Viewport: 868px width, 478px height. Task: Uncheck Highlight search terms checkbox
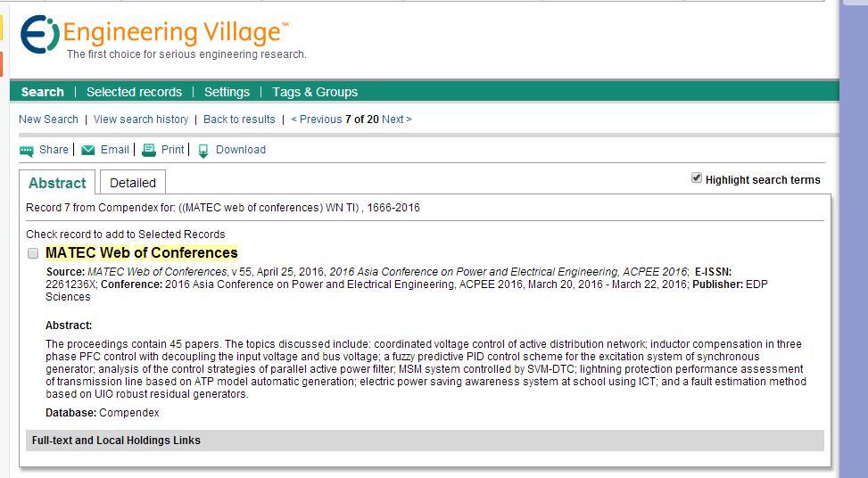click(697, 178)
